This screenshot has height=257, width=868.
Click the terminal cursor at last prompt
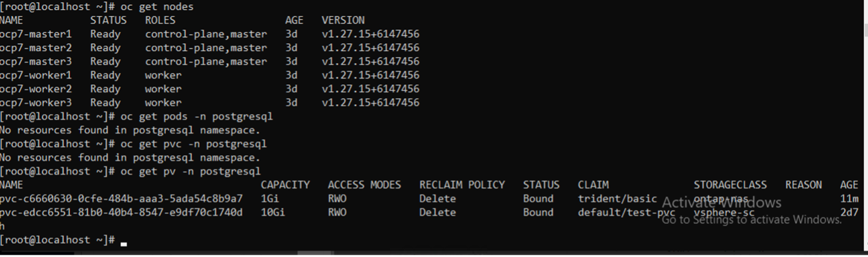tap(124, 244)
